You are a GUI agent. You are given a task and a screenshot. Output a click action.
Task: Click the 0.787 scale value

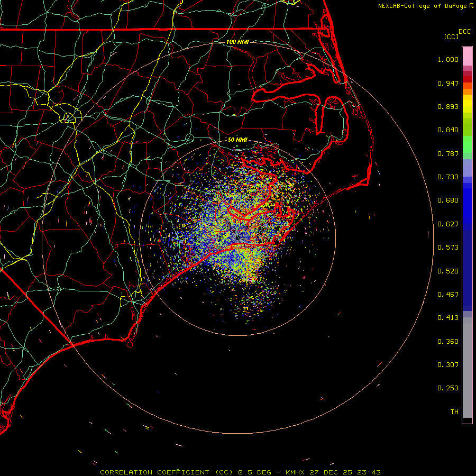[x=448, y=153]
